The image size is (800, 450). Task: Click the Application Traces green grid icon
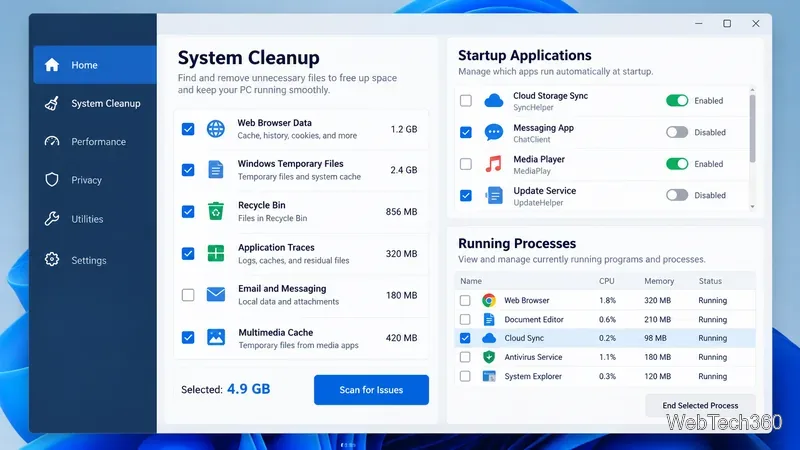pos(216,253)
